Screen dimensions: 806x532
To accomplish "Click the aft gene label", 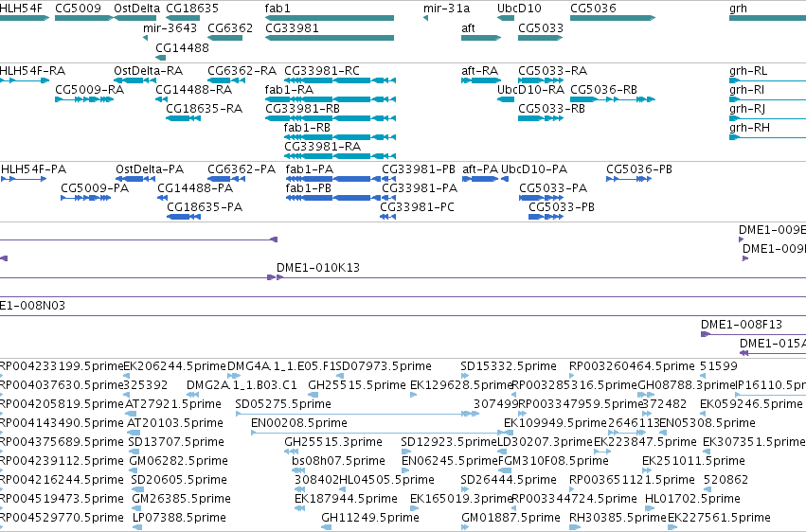I will pyautogui.click(x=468, y=27).
